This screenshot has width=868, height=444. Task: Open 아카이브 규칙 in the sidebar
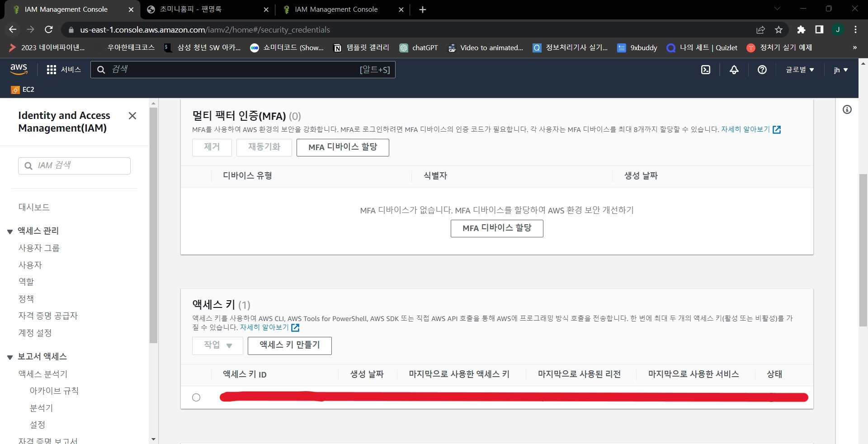pyautogui.click(x=54, y=391)
